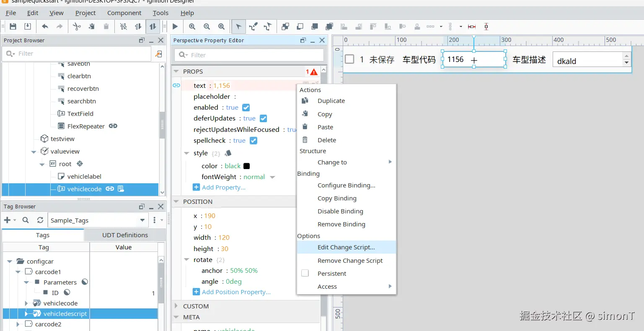The image size is (644, 331).
Task: Collapse the rotate property group
Action: click(187, 260)
